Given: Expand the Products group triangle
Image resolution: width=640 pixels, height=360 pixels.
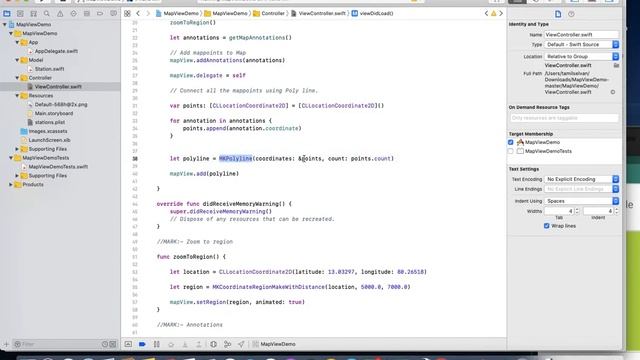Looking at the screenshot, I should pos(11,184).
